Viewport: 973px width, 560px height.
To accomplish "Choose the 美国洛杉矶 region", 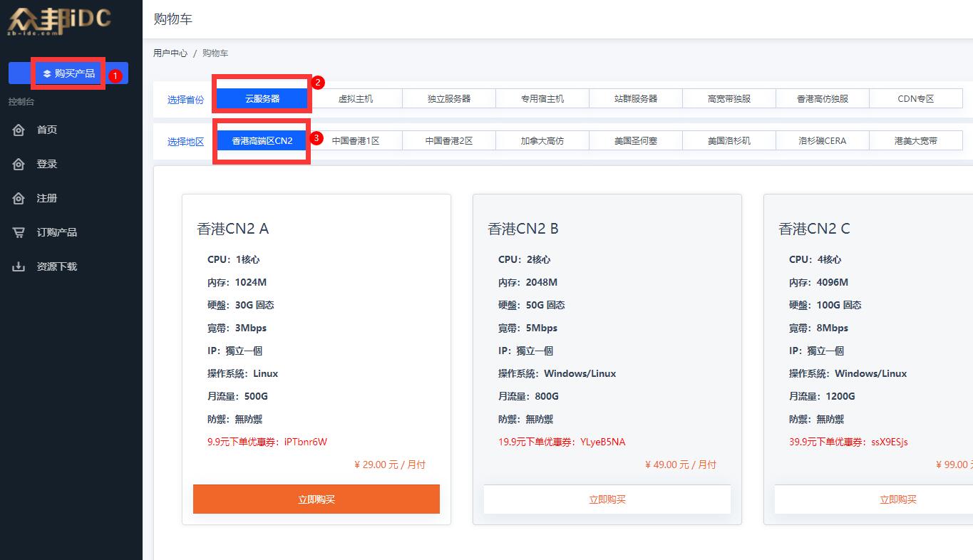I will click(x=729, y=141).
